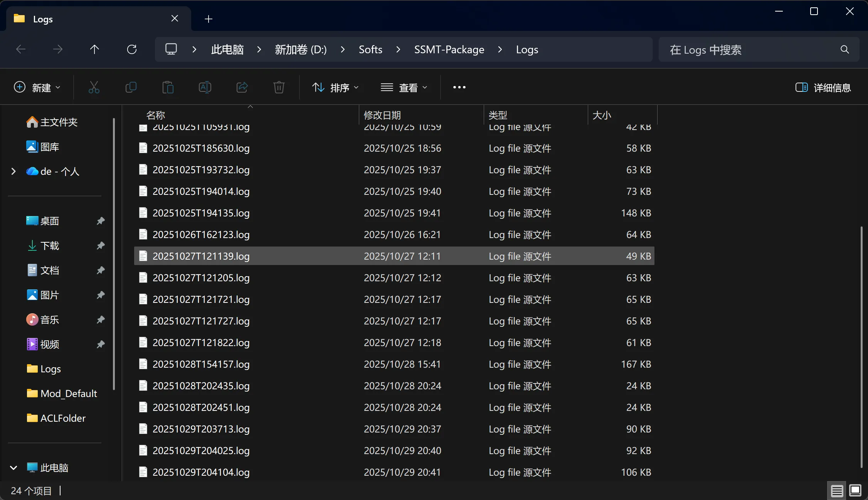This screenshot has height=500, width=868.
Task: Expand the de - 个人 OneDrive tree node
Action: click(x=13, y=171)
